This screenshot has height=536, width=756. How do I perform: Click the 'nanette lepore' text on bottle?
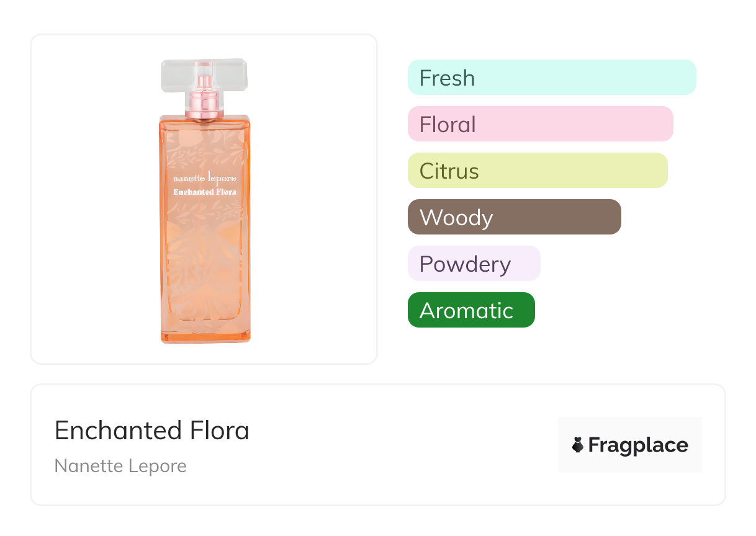(x=204, y=178)
